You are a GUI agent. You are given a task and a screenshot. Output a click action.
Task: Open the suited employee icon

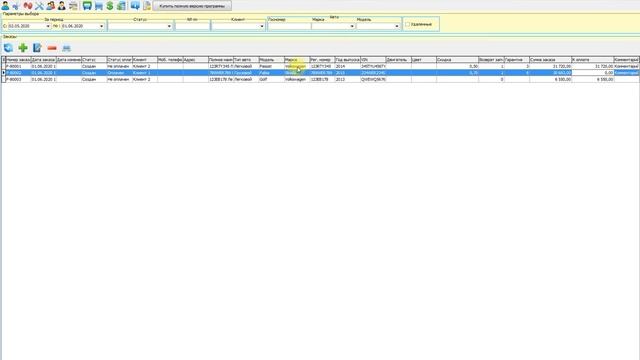point(62,6)
